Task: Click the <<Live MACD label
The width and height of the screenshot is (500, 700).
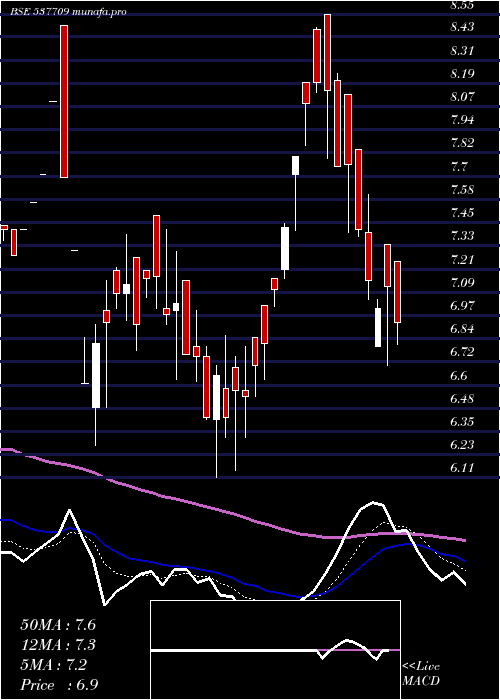Action: [x=421, y=674]
